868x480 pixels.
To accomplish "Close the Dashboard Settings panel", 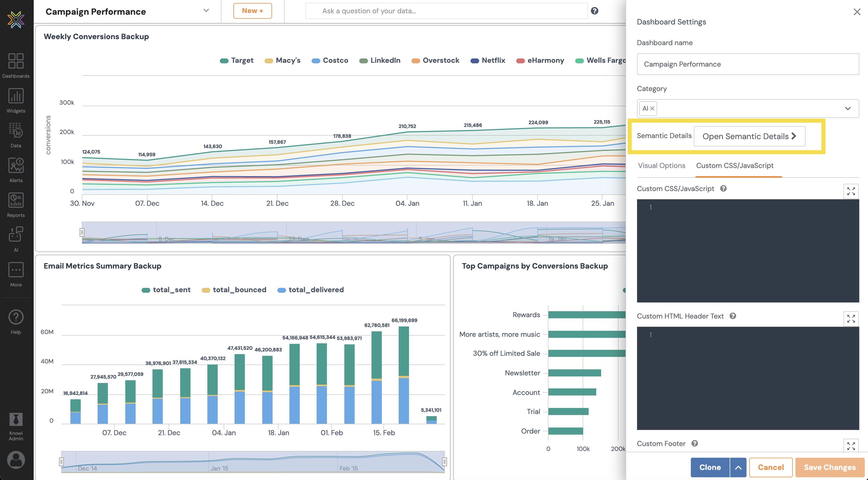I will tap(857, 12).
